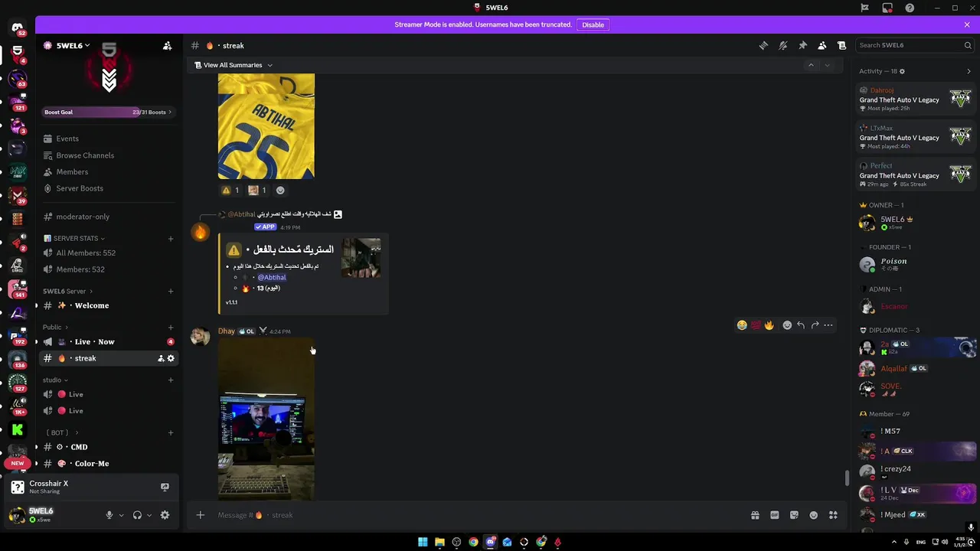980x551 pixels.
Task: Disable Streamer Mode button in banner
Action: coord(593,24)
